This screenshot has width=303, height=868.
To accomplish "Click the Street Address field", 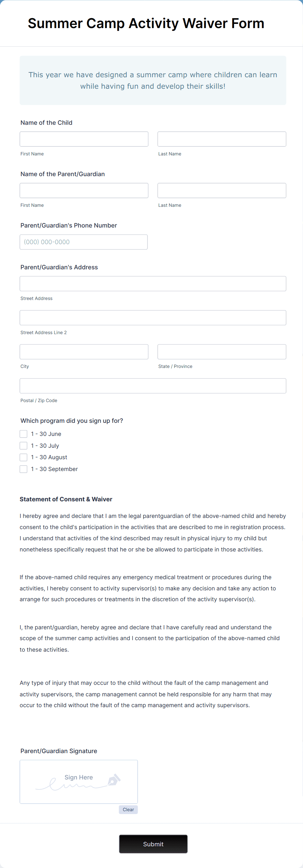I will click(153, 283).
